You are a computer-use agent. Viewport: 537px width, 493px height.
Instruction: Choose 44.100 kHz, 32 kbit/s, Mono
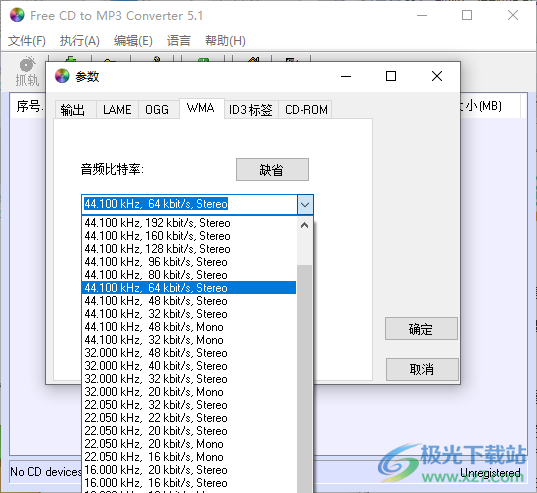pyautogui.click(x=189, y=340)
